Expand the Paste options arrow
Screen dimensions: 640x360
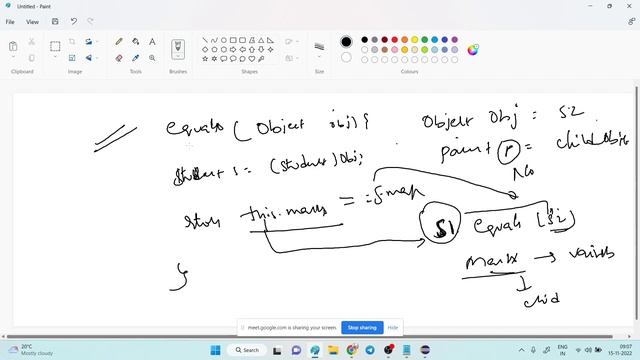coord(13,57)
